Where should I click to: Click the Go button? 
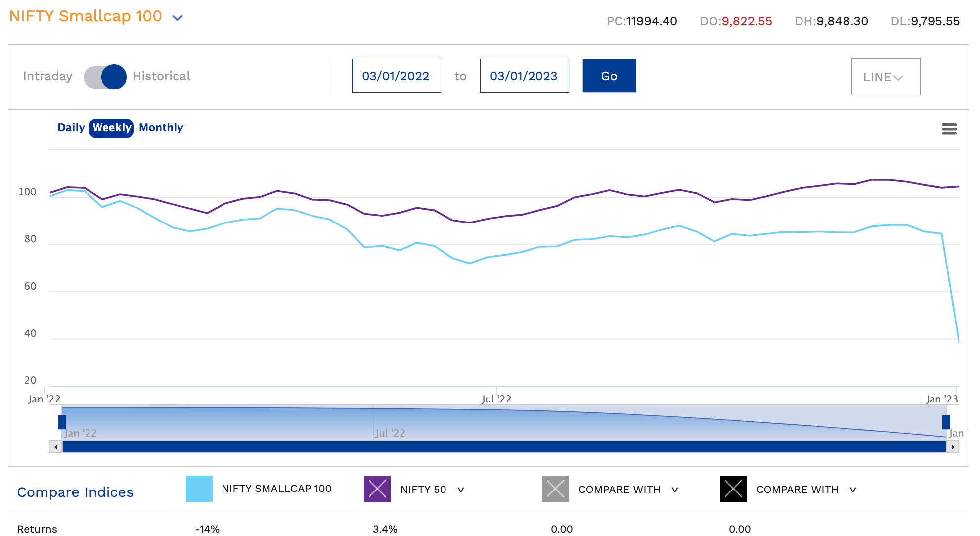pyautogui.click(x=609, y=76)
